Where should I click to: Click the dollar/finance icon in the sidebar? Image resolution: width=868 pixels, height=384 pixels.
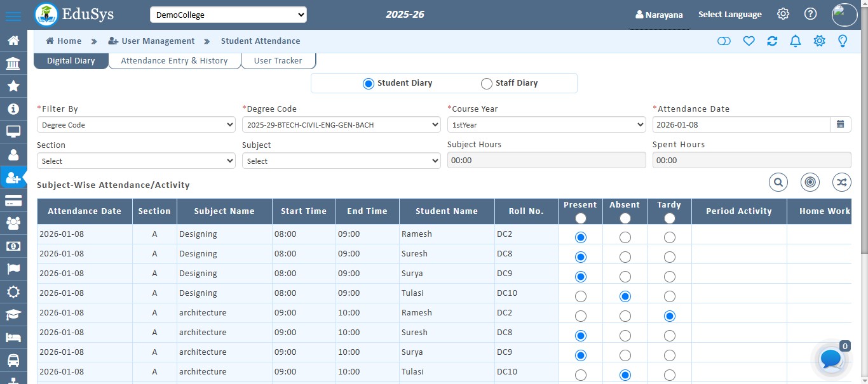pos(13,246)
